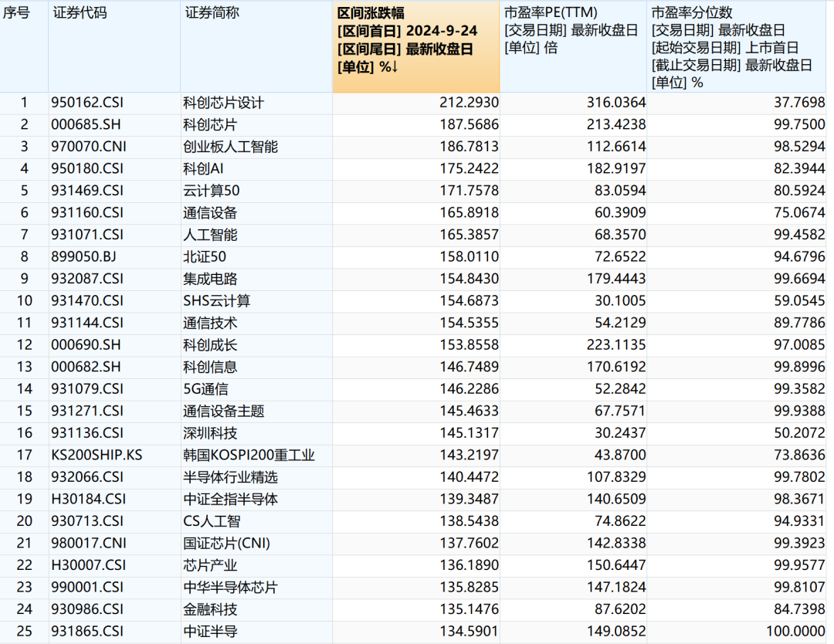
Task: Select code H30007.CSI
Action: (x=88, y=565)
